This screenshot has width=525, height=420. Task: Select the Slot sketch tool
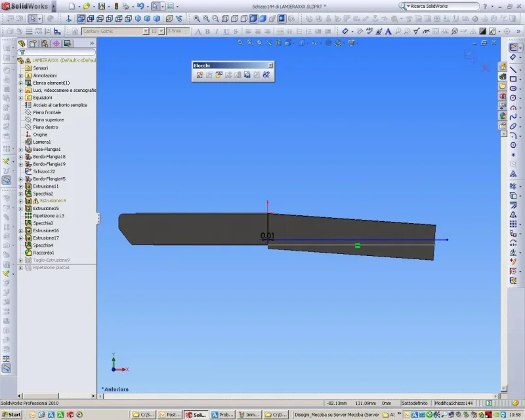(513, 89)
